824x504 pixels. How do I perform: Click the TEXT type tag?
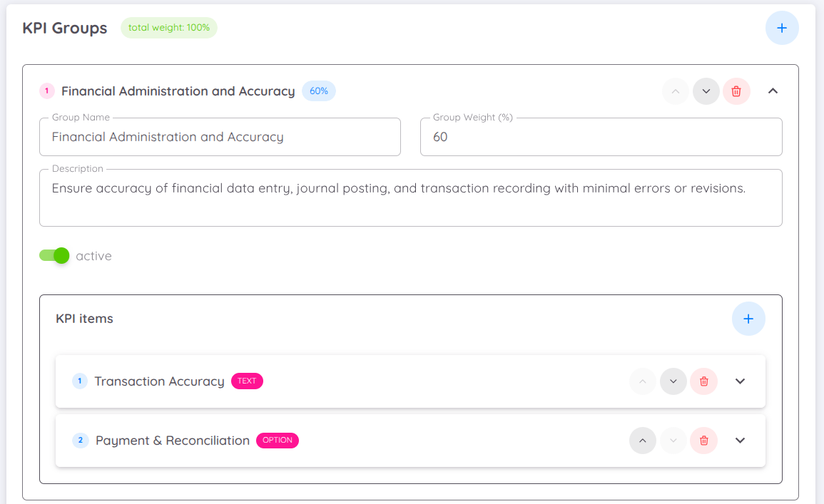247,381
